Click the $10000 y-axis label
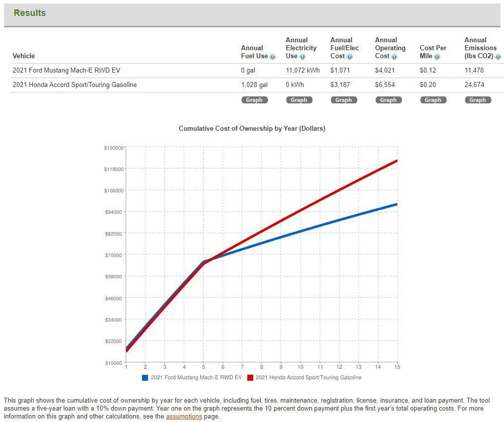The image size is (504, 422). [x=114, y=363]
